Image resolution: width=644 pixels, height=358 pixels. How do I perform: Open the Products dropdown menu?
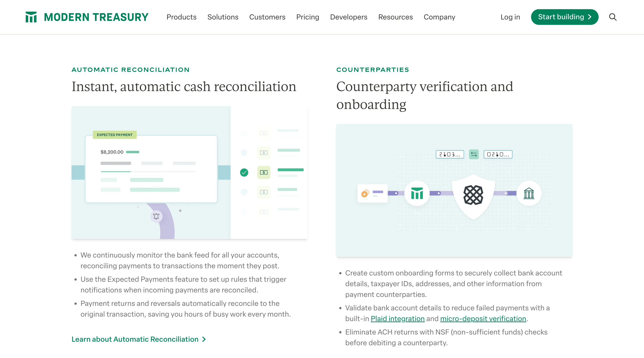point(182,17)
